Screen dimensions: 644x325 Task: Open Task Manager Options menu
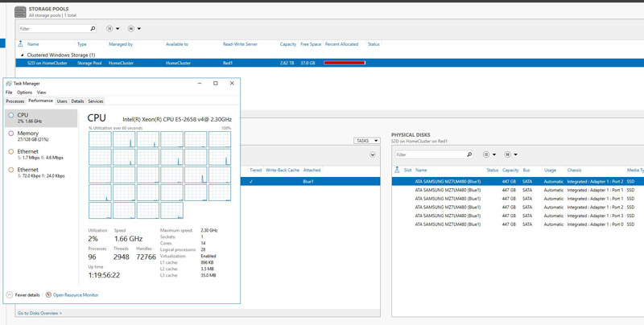[24, 93]
